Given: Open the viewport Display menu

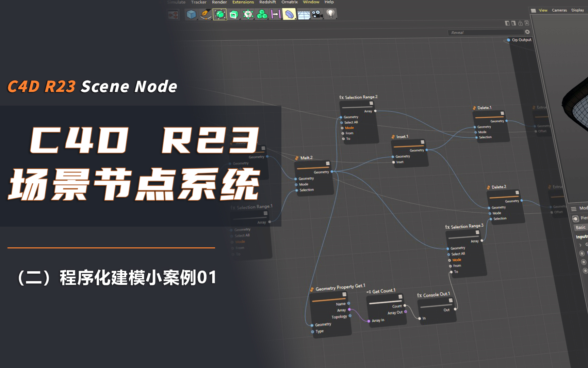Looking at the screenshot, I should point(577,10).
